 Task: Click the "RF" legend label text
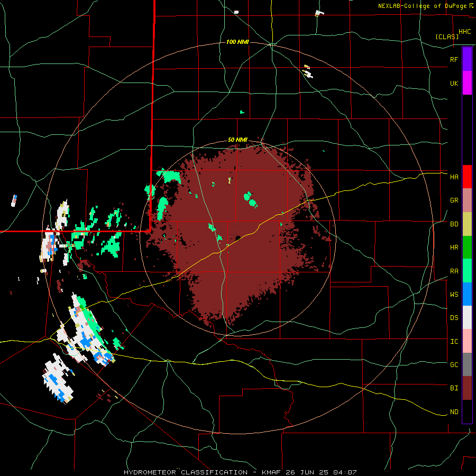pos(454,59)
